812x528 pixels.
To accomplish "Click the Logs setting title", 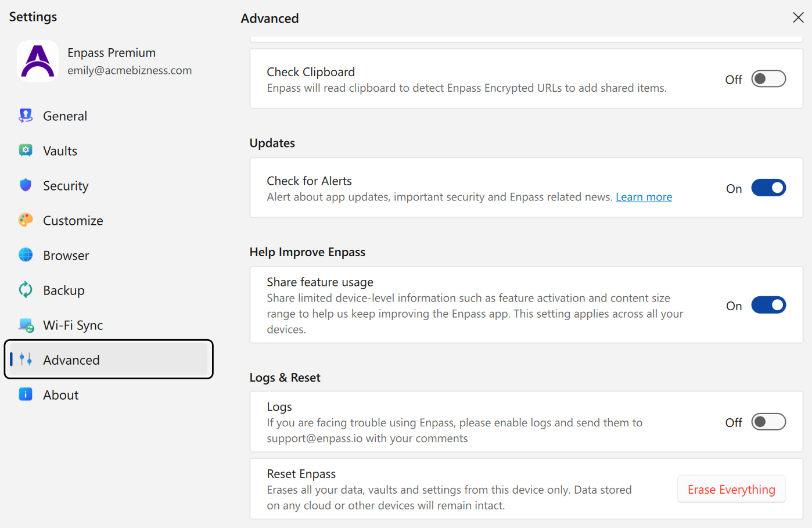I will (x=279, y=407).
